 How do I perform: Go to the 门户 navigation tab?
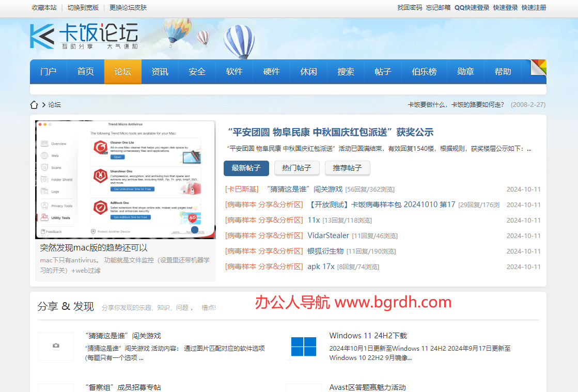pyautogui.click(x=48, y=72)
